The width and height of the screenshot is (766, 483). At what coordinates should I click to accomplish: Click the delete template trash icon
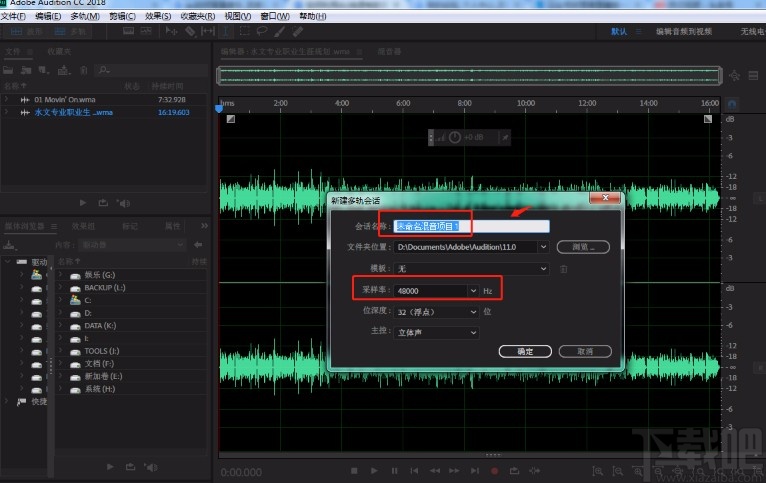coord(564,268)
